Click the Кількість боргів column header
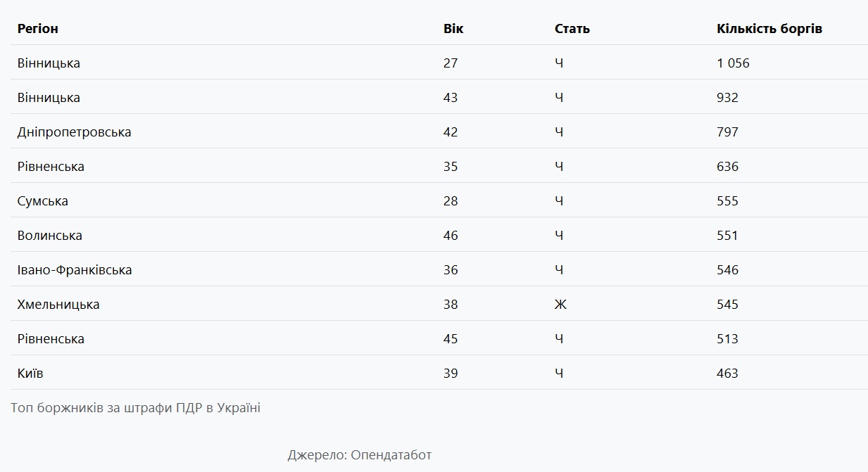Image resolution: width=868 pixels, height=472 pixels. pos(769,29)
